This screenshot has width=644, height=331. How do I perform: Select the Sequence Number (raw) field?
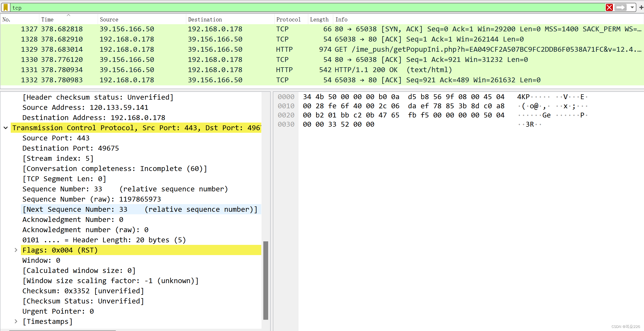pyautogui.click(x=92, y=199)
